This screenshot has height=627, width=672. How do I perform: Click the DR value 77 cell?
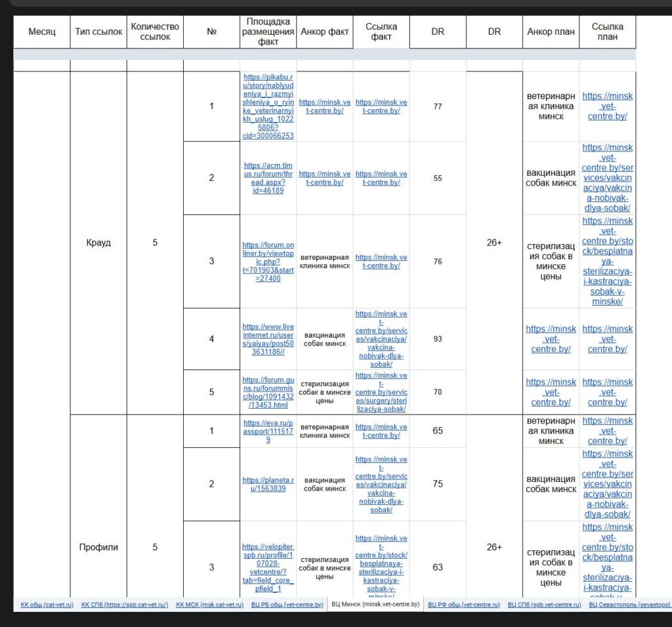click(438, 106)
